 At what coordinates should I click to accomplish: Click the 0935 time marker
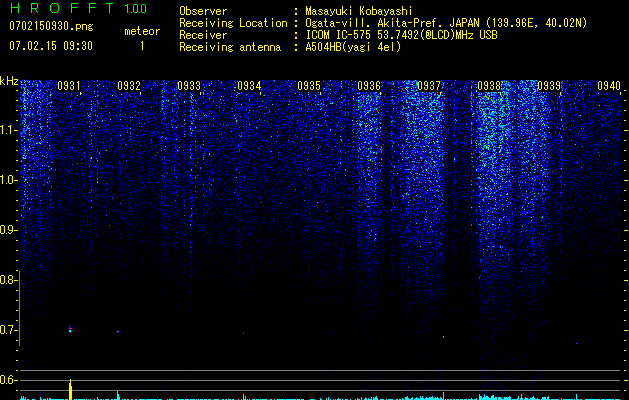pos(309,85)
